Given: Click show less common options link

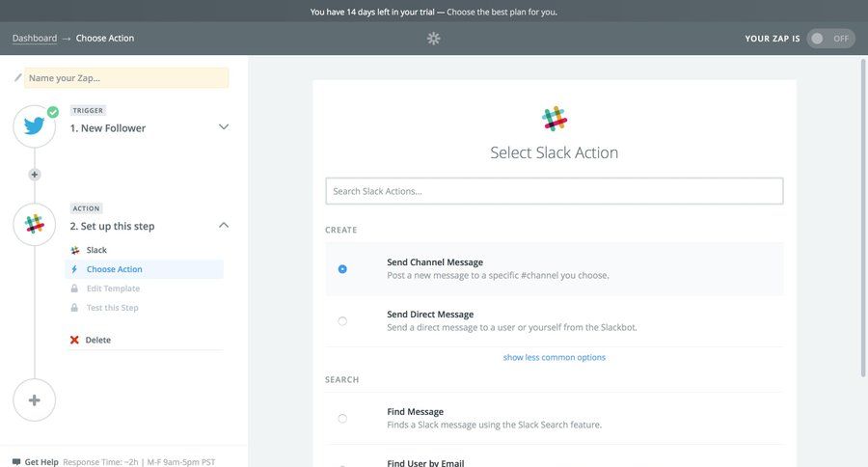Looking at the screenshot, I should pos(555,357).
